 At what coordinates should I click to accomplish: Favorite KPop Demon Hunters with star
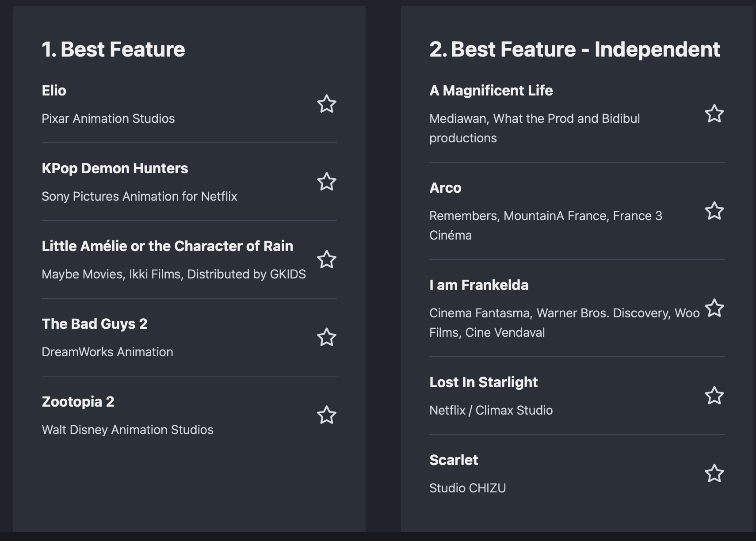tap(326, 182)
